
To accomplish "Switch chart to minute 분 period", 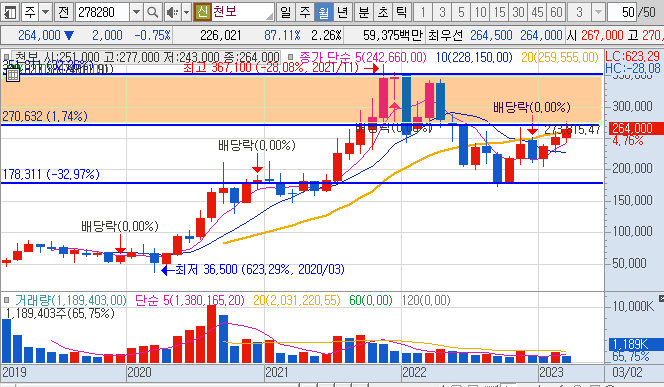I will (363, 13).
